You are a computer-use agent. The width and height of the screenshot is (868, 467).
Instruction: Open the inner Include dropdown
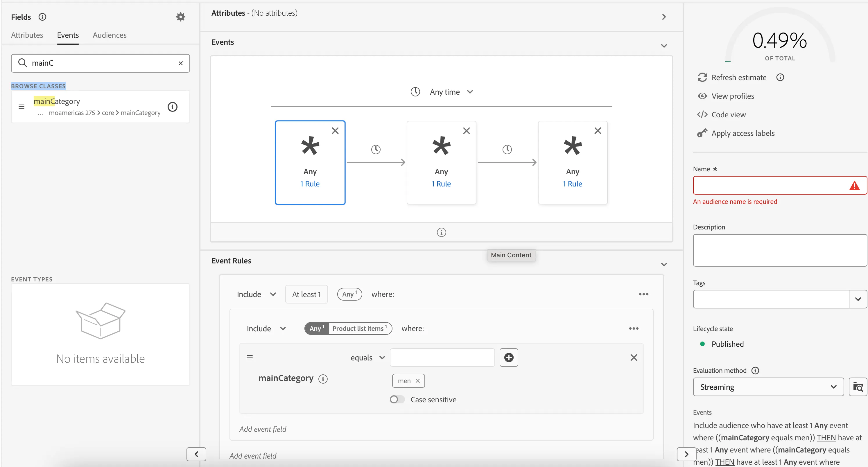pyautogui.click(x=266, y=328)
